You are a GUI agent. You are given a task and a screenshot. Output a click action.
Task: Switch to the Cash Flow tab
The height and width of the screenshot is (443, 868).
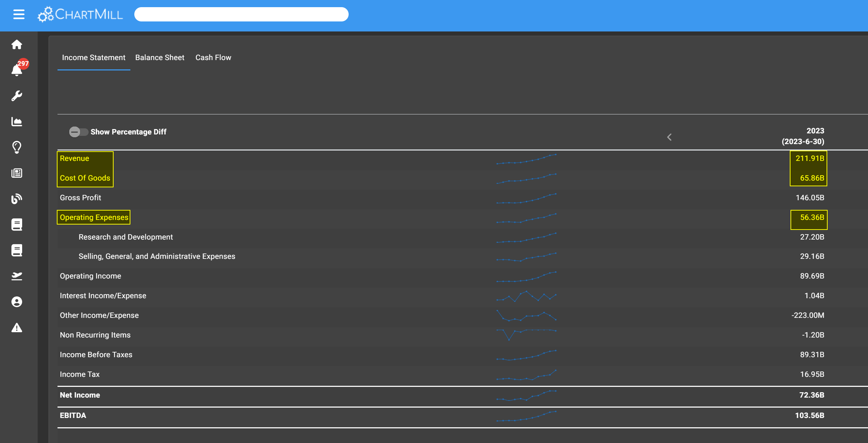[x=213, y=58]
